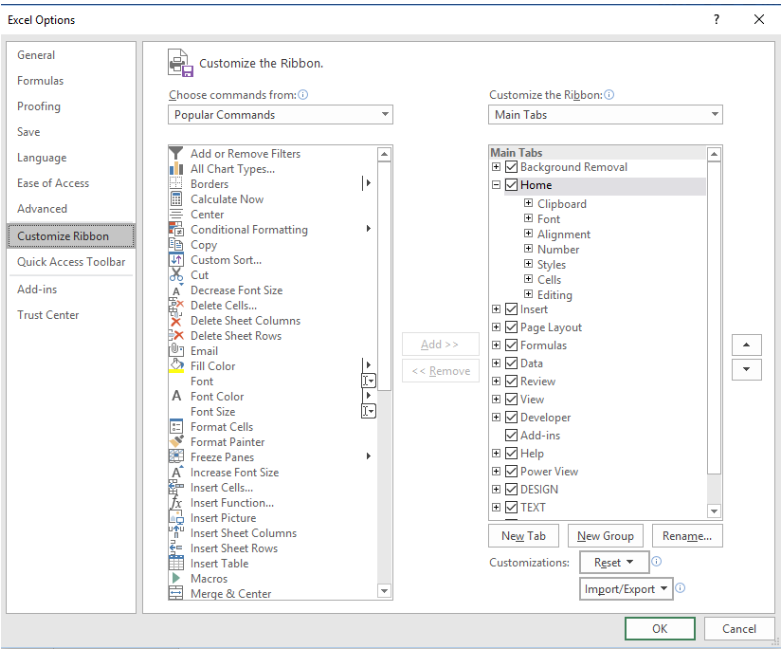
Task: Select the Insert Picture icon
Action: click(x=176, y=518)
